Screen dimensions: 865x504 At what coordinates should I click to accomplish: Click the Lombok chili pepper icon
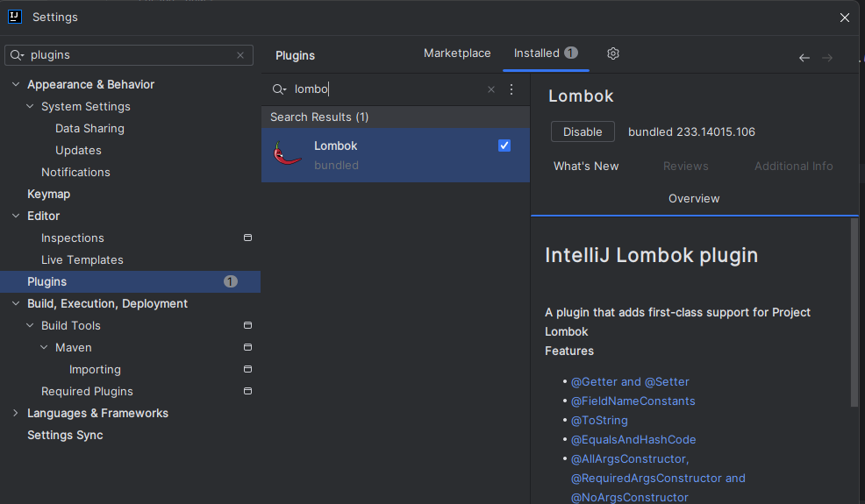[287, 154]
